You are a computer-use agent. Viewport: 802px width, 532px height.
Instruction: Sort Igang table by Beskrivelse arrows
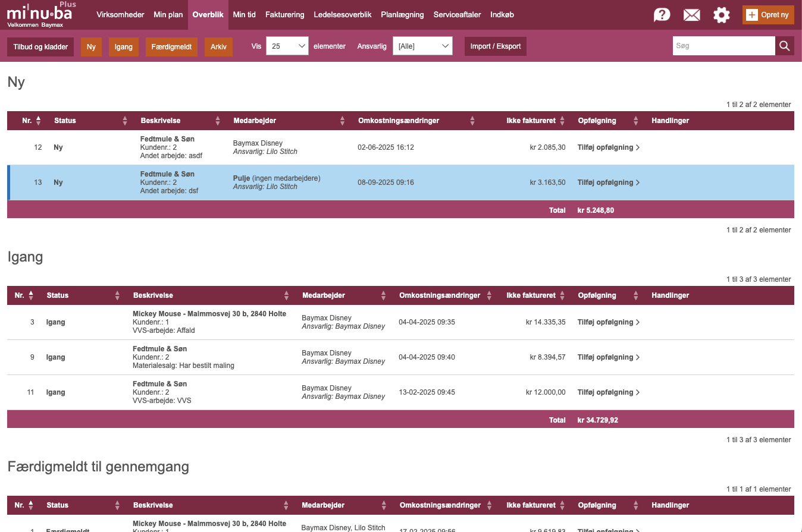pyautogui.click(x=287, y=295)
